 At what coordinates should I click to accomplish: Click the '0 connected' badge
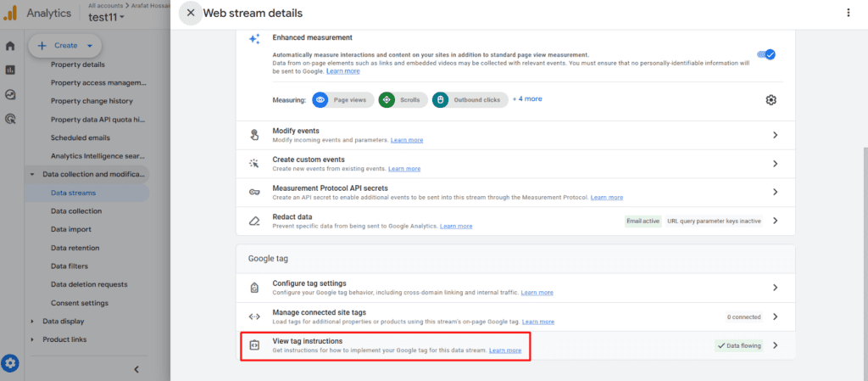[x=744, y=317]
